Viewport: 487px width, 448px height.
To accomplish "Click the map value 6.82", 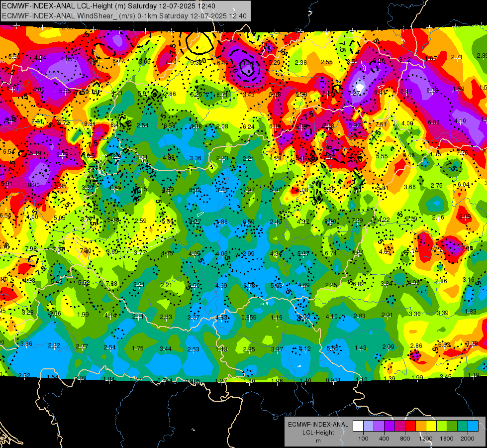I will [x=359, y=284].
